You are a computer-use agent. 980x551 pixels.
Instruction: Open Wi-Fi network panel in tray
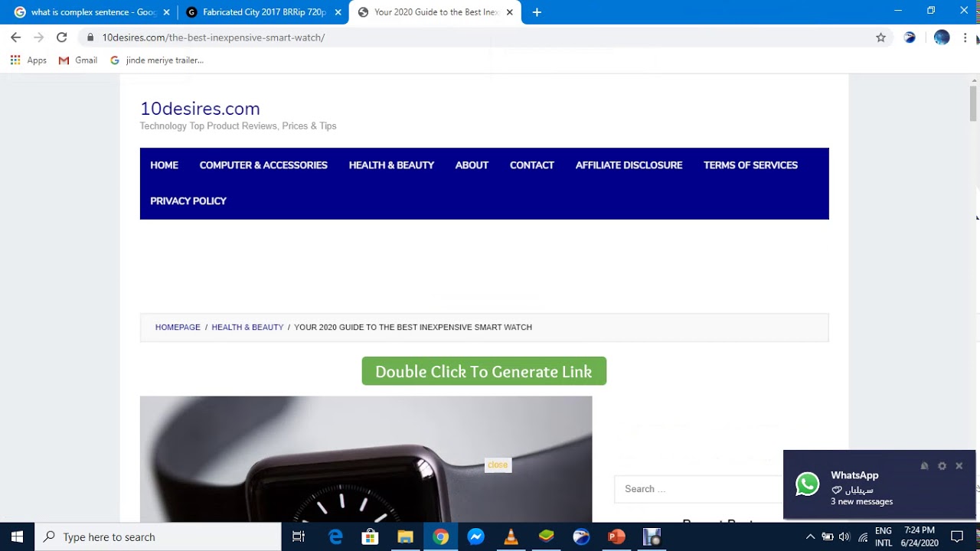863,537
